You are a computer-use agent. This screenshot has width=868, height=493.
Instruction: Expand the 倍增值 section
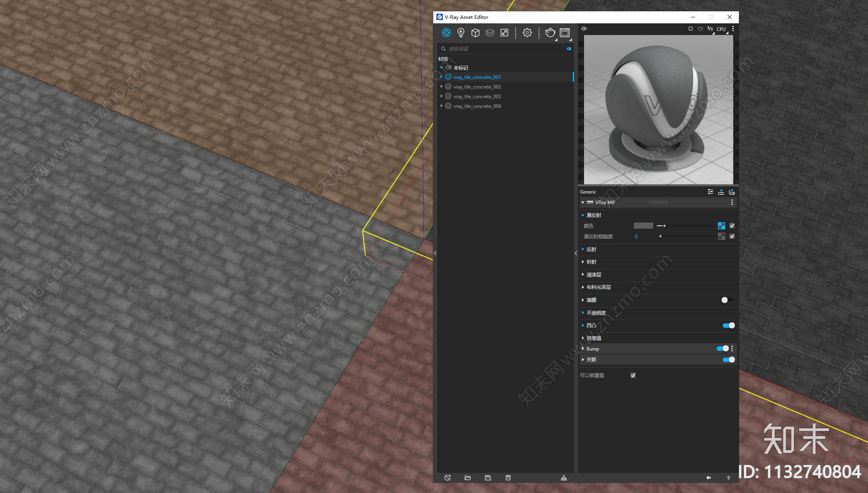click(583, 338)
